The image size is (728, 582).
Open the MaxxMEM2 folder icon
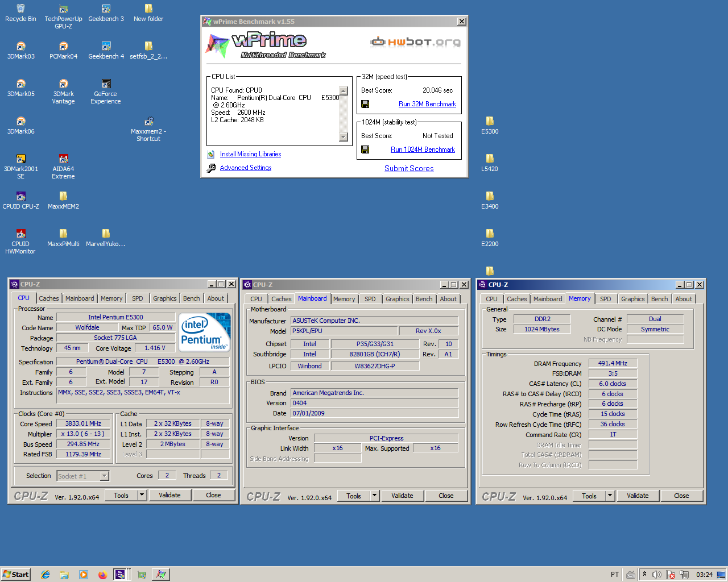click(x=63, y=201)
